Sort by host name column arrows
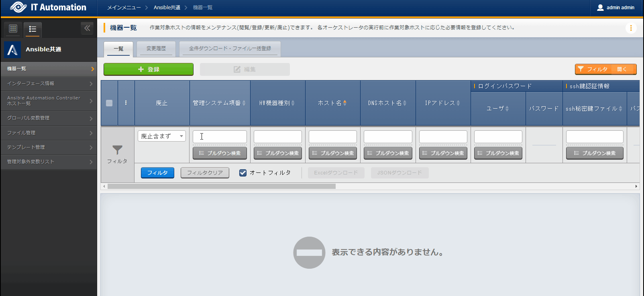 pyautogui.click(x=345, y=103)
